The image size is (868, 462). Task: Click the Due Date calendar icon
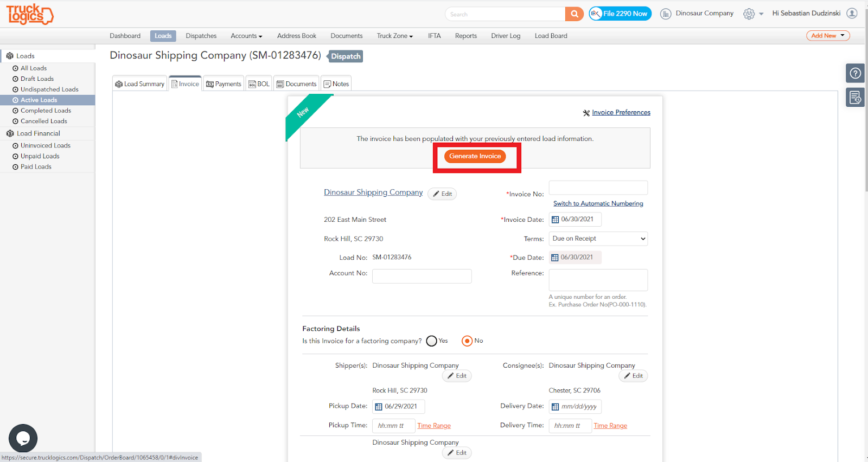tap(554, 258)
